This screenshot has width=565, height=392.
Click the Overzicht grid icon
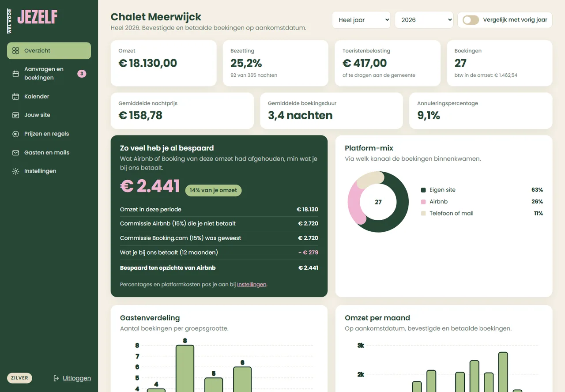click(x=15, y=51)
